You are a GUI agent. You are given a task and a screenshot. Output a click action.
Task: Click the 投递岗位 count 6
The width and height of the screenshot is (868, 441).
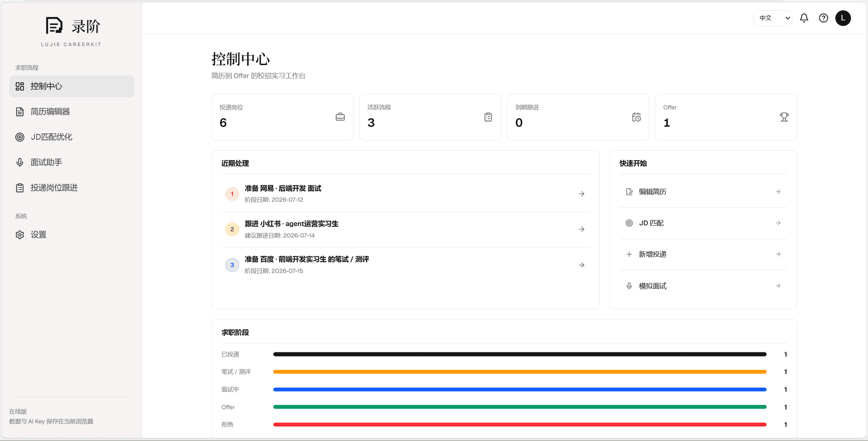pos(223,123)
